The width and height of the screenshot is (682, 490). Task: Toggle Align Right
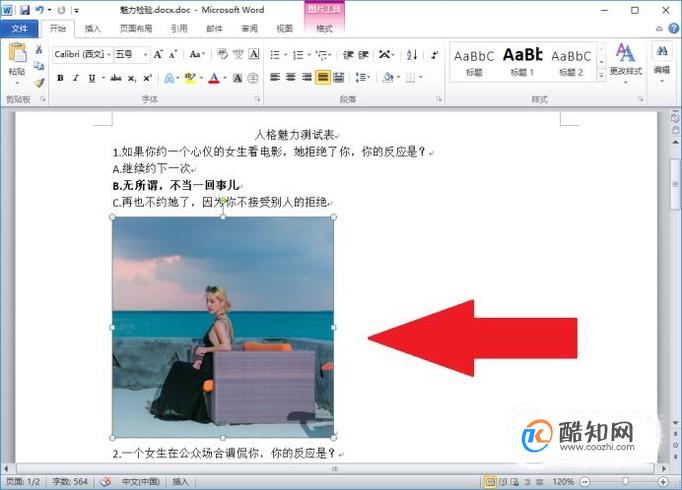click(307, 78)
